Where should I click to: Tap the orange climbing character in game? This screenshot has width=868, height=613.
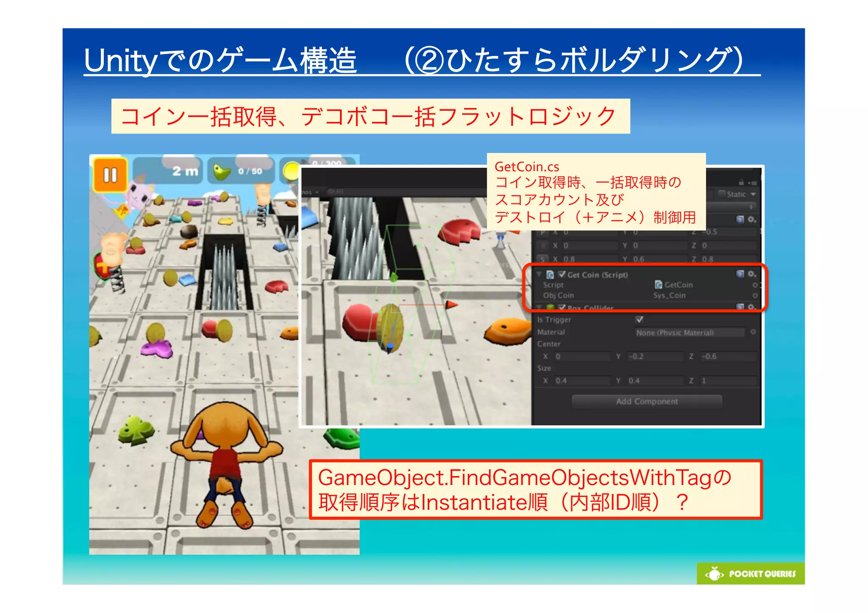228,464
